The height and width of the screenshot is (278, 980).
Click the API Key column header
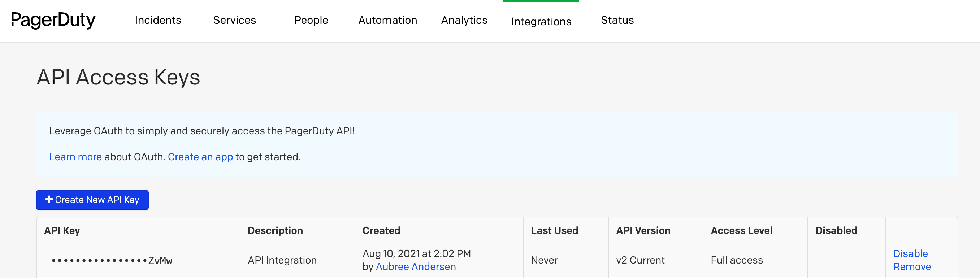click(62, 230)
